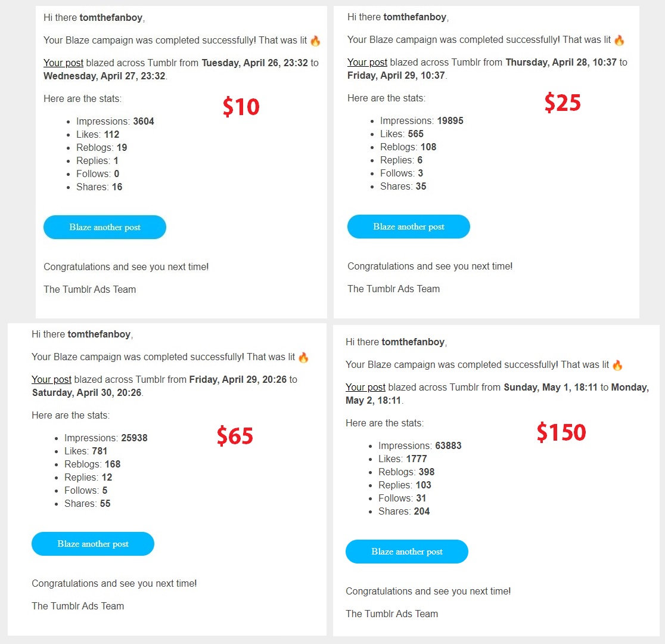Select the Reblogs count 168
This screenshot has width=665, height=644.
tap(112, 464)
